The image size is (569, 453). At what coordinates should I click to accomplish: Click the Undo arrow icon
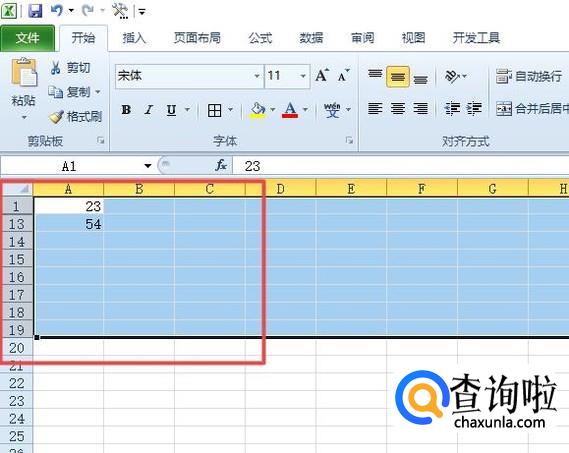56,10
